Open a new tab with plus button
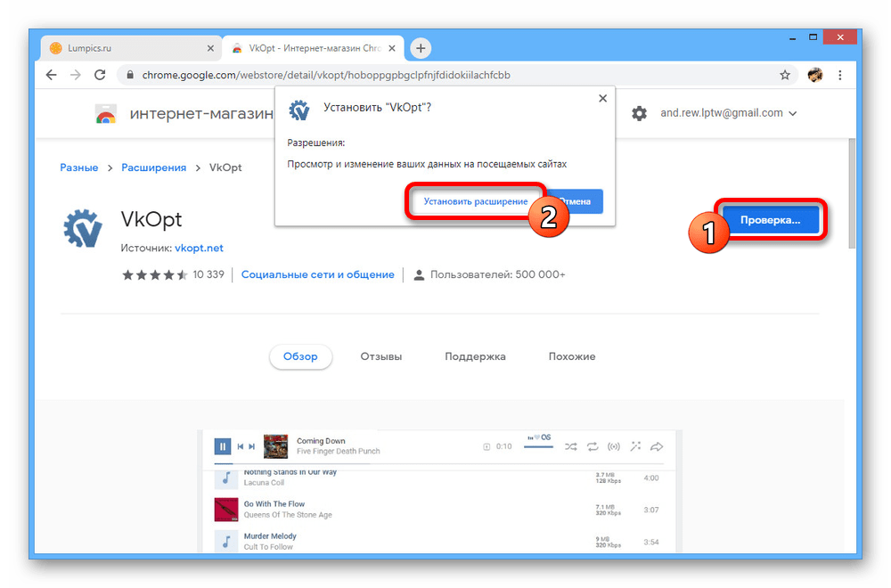The image size is (891, 588). point(421,48)
